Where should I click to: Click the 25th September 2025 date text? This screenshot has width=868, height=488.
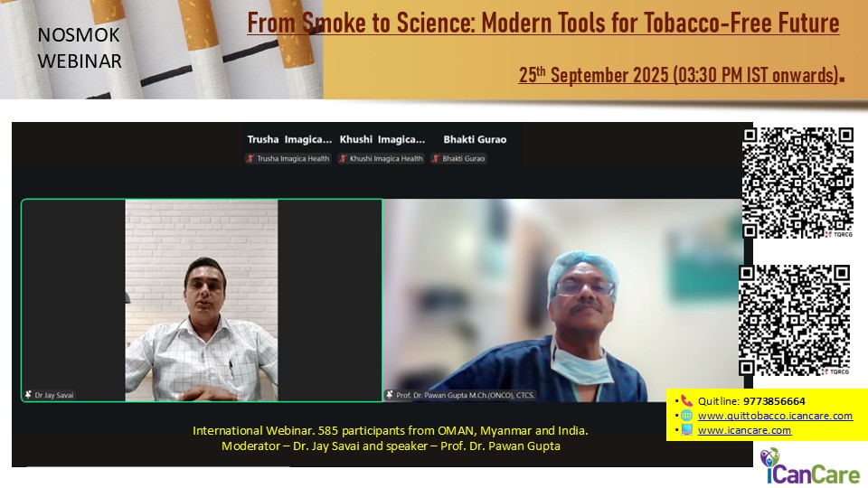point(679,75)
